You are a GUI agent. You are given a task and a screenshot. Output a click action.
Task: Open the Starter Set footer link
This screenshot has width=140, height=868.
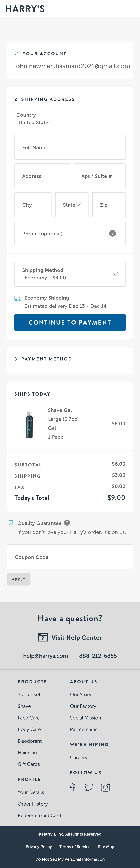[x=29, y=694]
